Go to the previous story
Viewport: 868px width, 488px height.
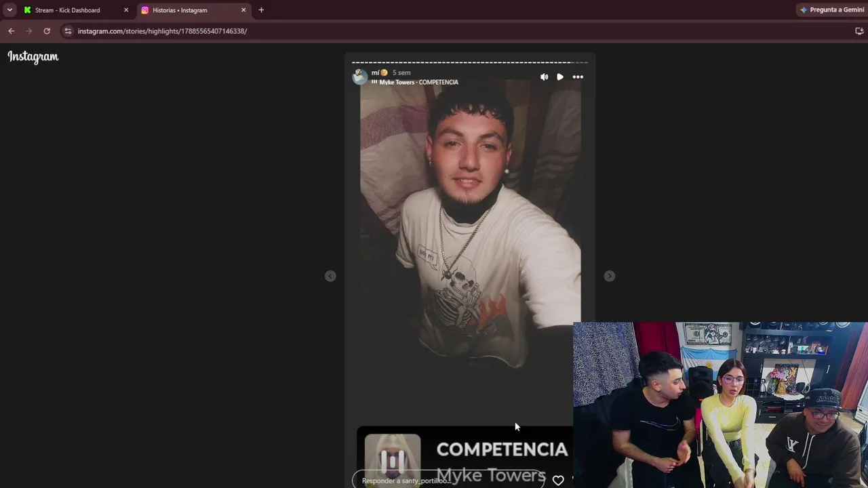click(330, 276)
